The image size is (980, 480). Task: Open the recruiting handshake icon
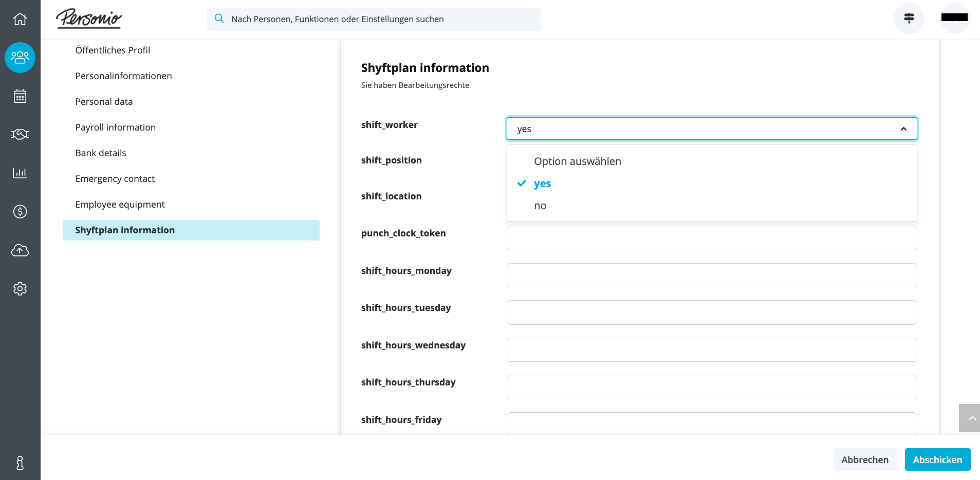pos(20,134)
